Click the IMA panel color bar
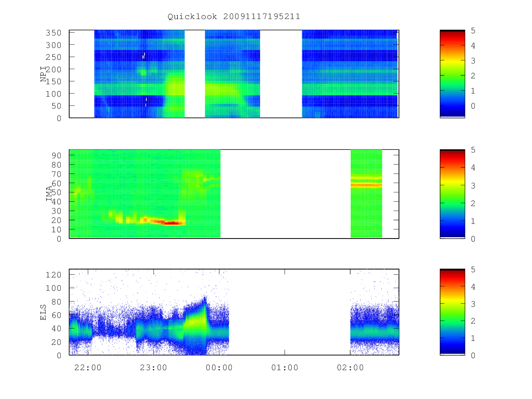The image size is (532, 399). coord(452,194)
